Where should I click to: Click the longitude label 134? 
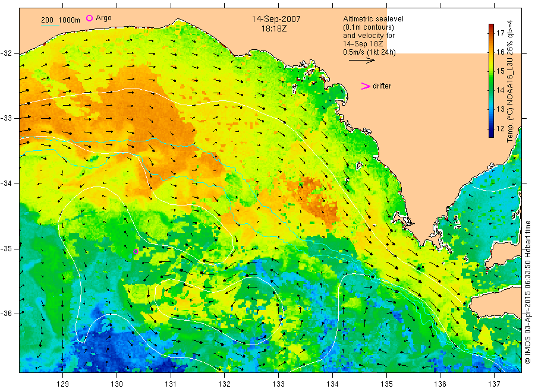tap(332, 384)
